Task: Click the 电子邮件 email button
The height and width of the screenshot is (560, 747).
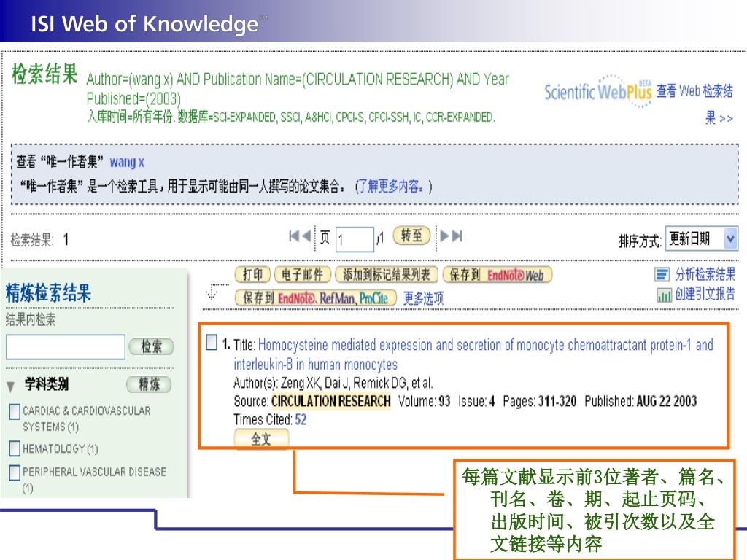Action: click(302, 275)
